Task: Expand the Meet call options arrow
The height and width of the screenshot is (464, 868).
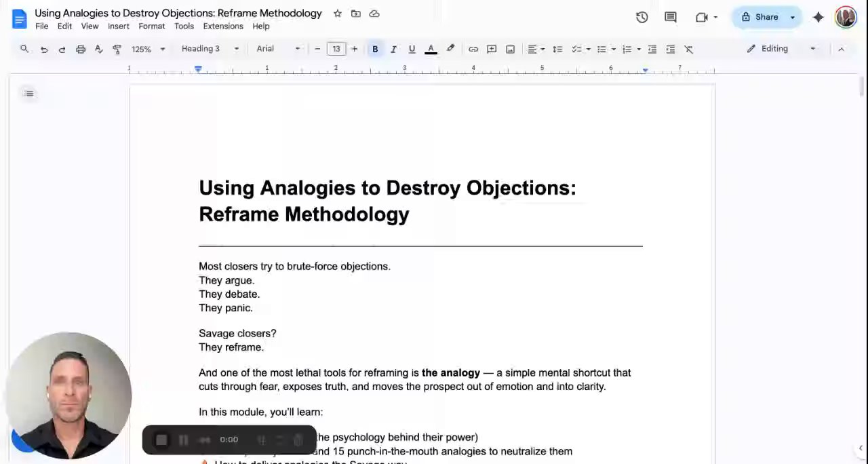Action: pos(715,18)
